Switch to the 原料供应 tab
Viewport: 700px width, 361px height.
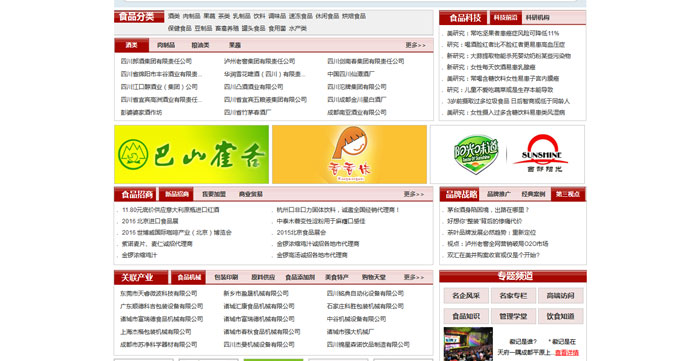click(x=263, y=277)
